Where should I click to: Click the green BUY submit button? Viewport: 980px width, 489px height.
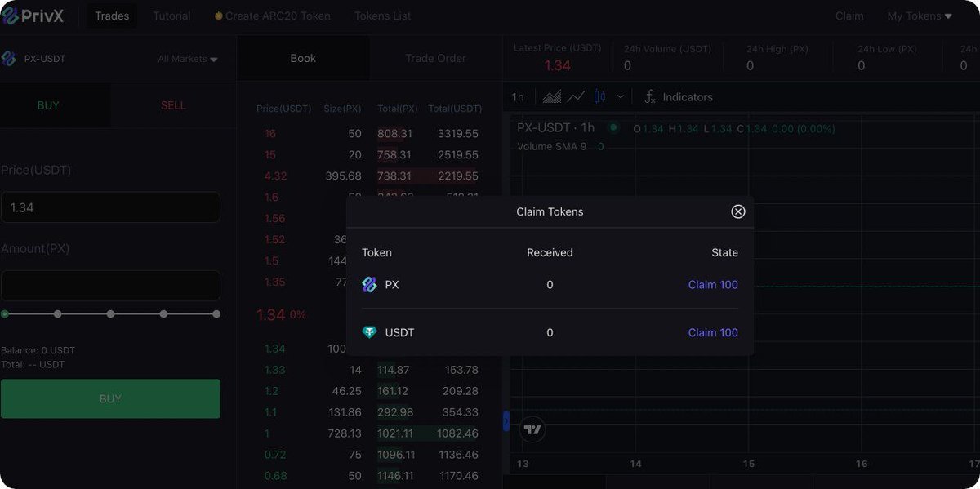(110, 399)
